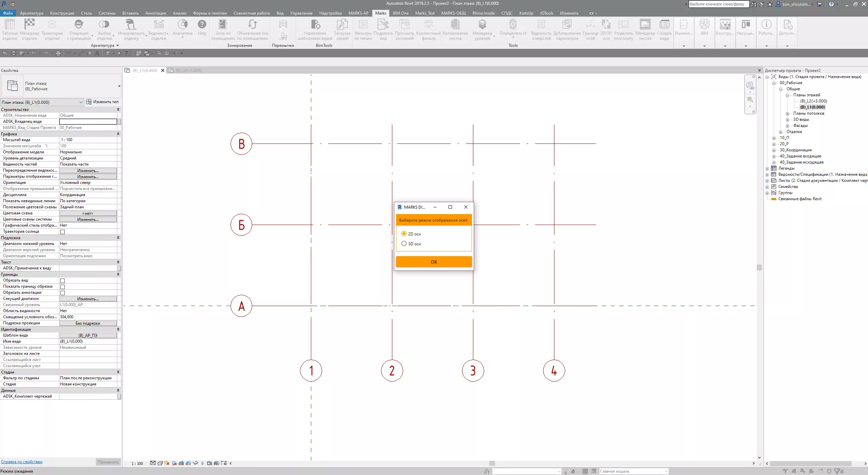Expand the 3D виды tree node
The width and height of the screenshot is (868, 475).
coord(788,120)
